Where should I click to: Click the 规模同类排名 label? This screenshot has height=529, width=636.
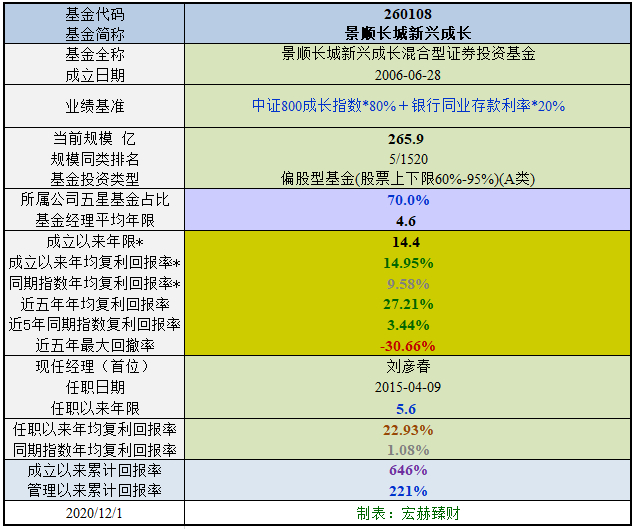pos(95,159)
